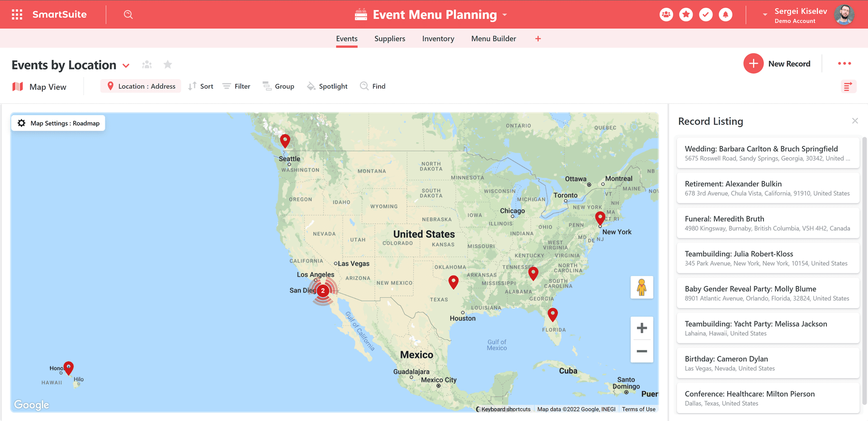This screenshot has height=421, width=868.
Task: Click the New Record button
Action: pos(778,64)
